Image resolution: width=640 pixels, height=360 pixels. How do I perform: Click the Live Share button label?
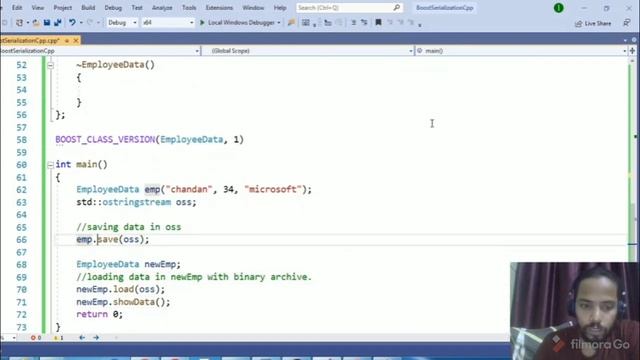598,24
